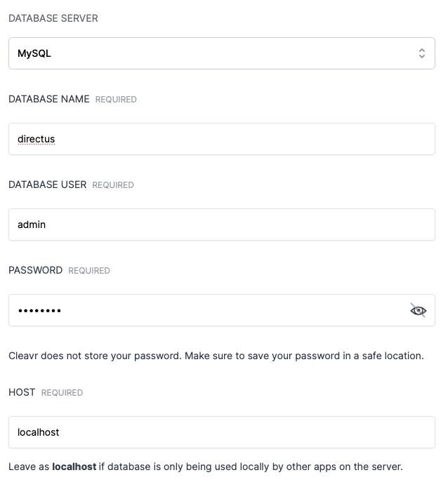The width and height of the screenshot is (448, 489).
Task: Click the REQUIRED tag beside Database User
Action: point(113,185)
